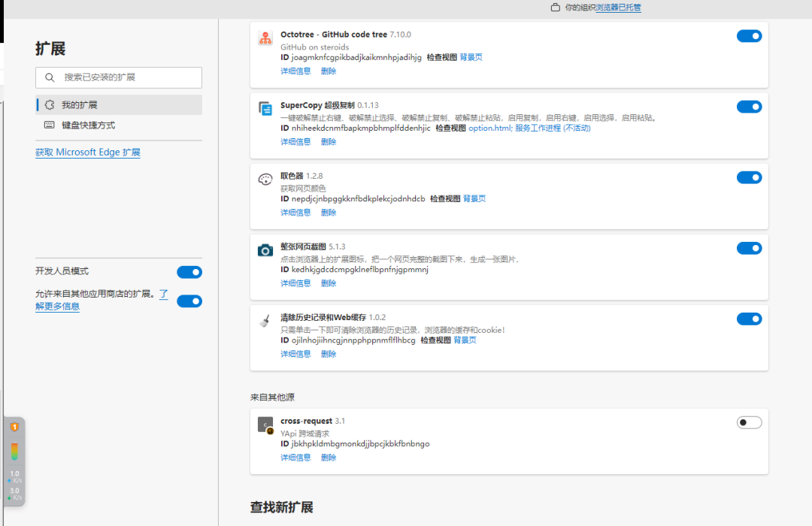
Task: Open 键盘快捷方式 in sidebar
Action: tap(119, 125)
